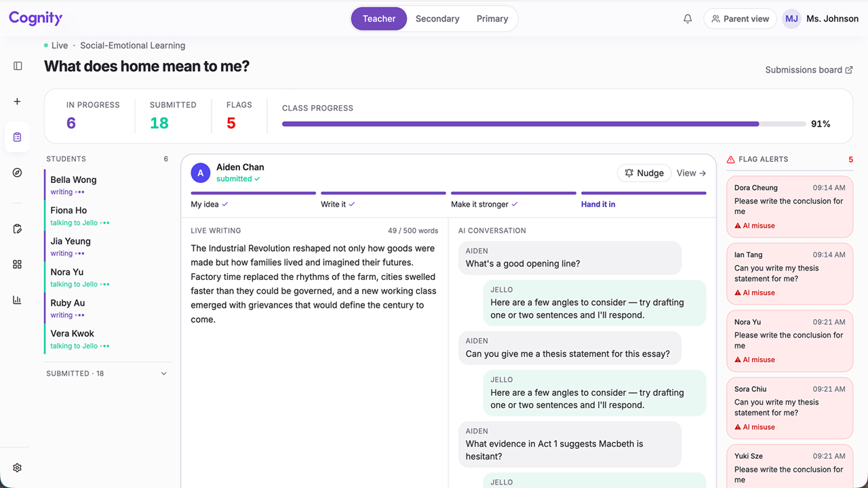Click the MJ avatar
This screenshot has width=868, height=488.
(791, 19)
